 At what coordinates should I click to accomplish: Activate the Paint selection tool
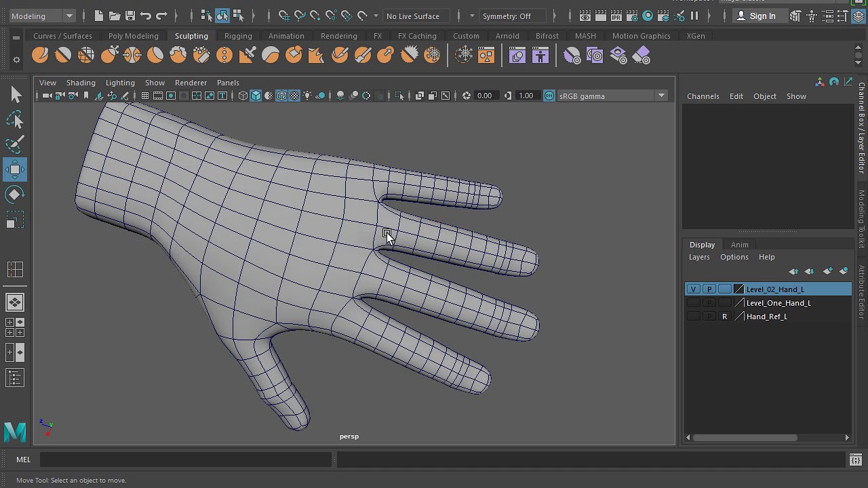(x=15, y=144)
